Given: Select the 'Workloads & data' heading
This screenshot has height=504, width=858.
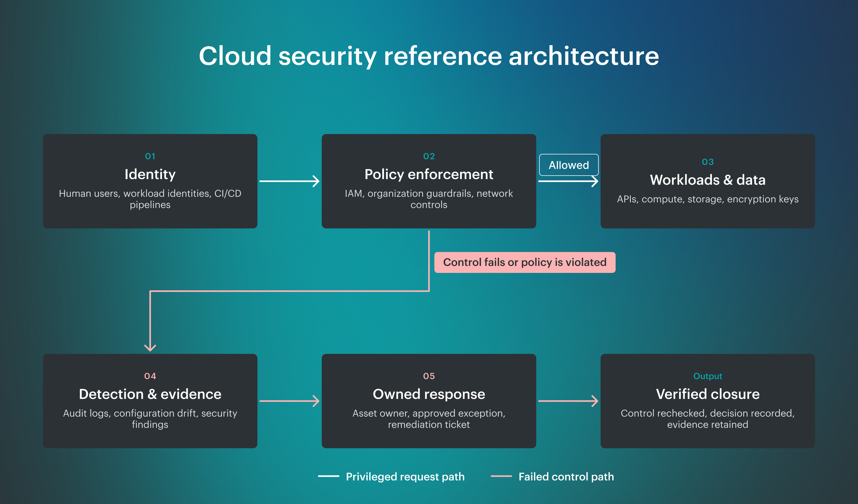Looking at the screenshot, I should [707, 180].
